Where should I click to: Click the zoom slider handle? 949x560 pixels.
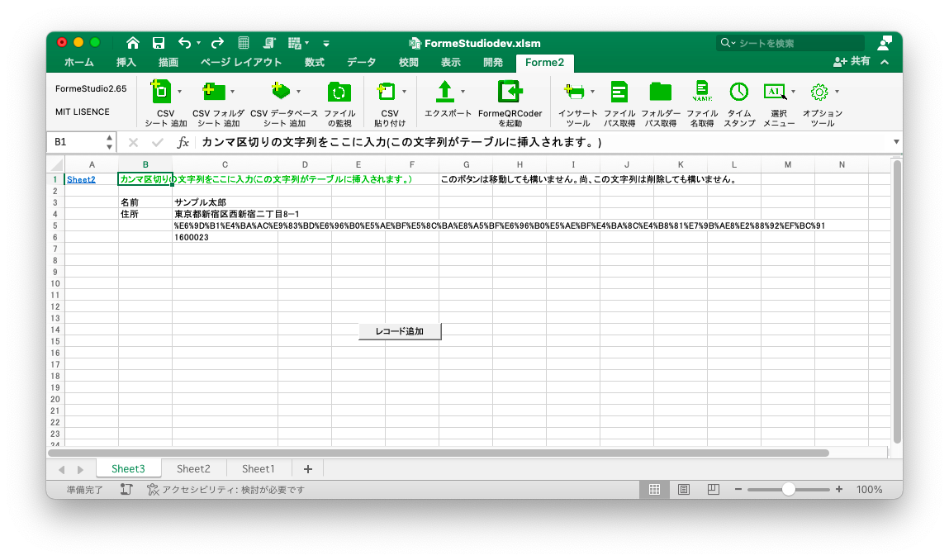tap(788, 490)
